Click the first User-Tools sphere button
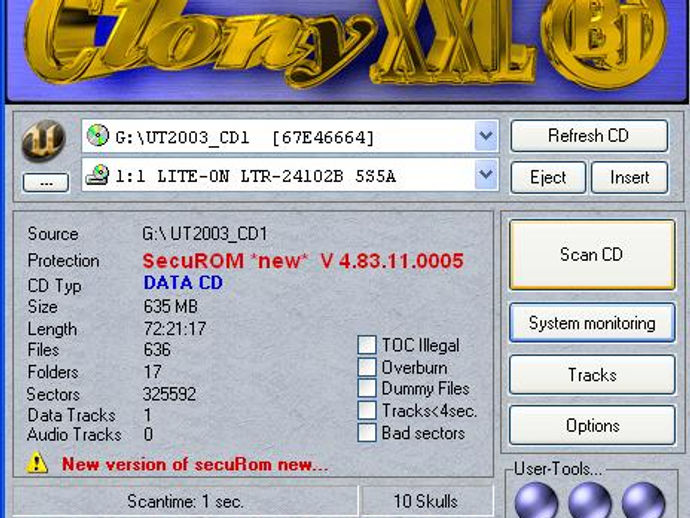This screenshot has height=518, width=690. 536,500
